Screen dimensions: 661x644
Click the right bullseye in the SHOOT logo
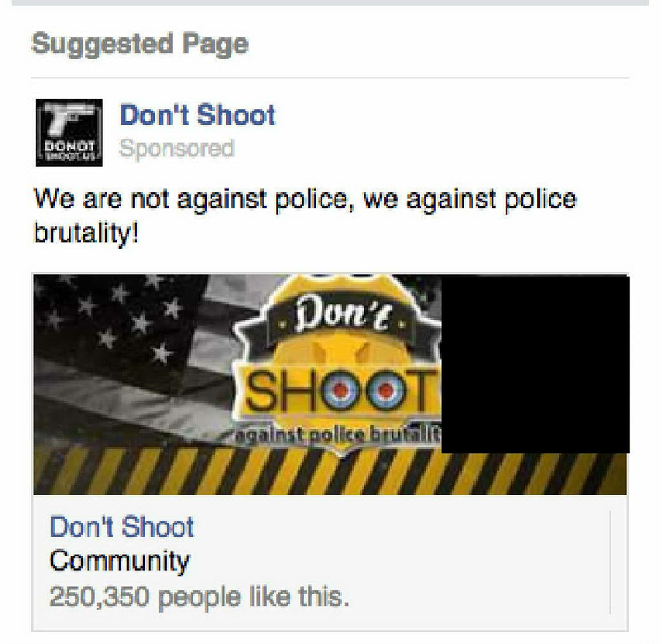click(386, 391)
